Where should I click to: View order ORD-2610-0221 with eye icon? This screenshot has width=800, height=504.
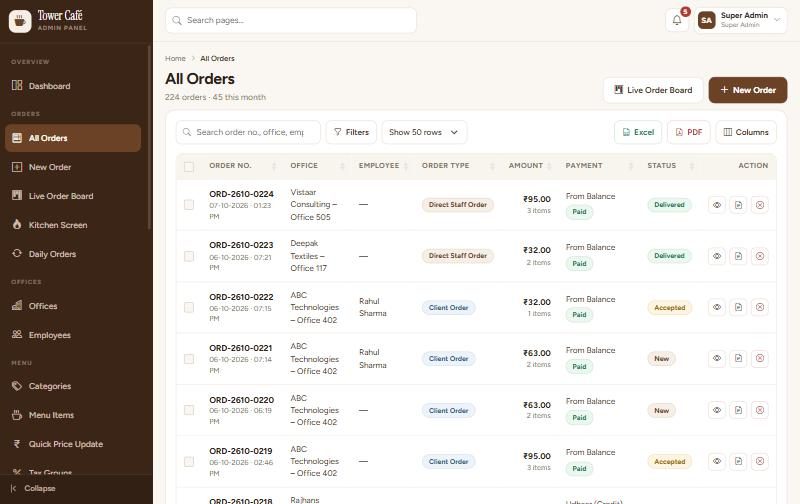coord(717,358)
